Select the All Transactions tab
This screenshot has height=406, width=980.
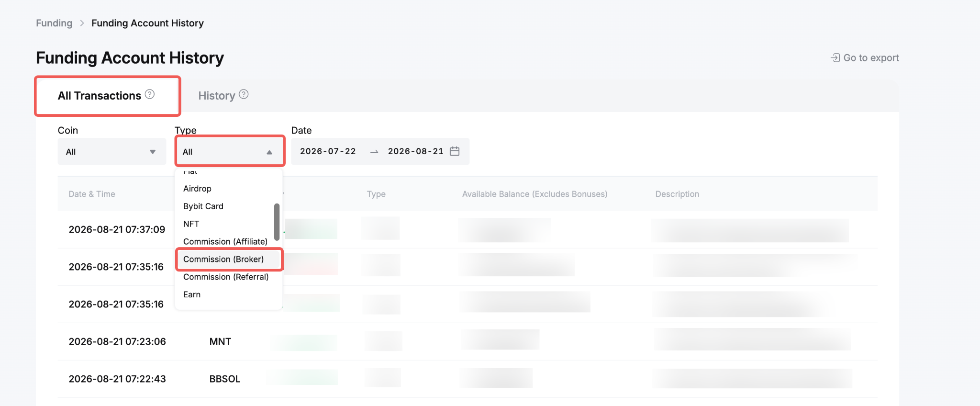click(107, 96)
